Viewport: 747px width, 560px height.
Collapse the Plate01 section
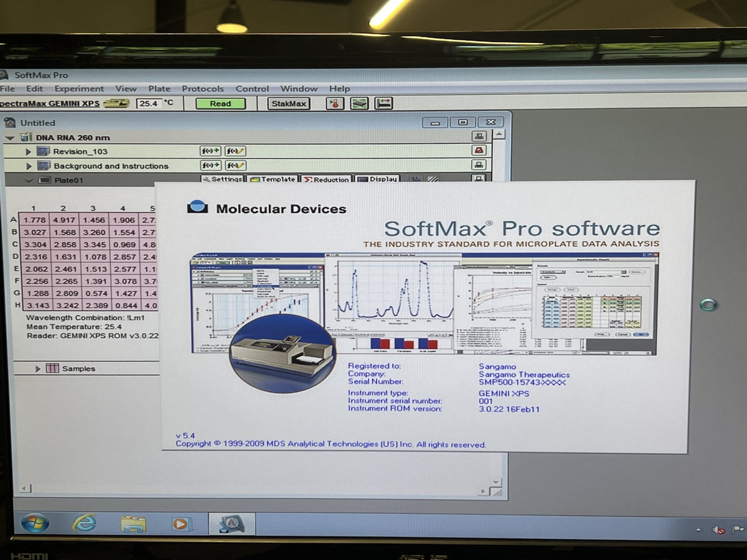(28, 180)
